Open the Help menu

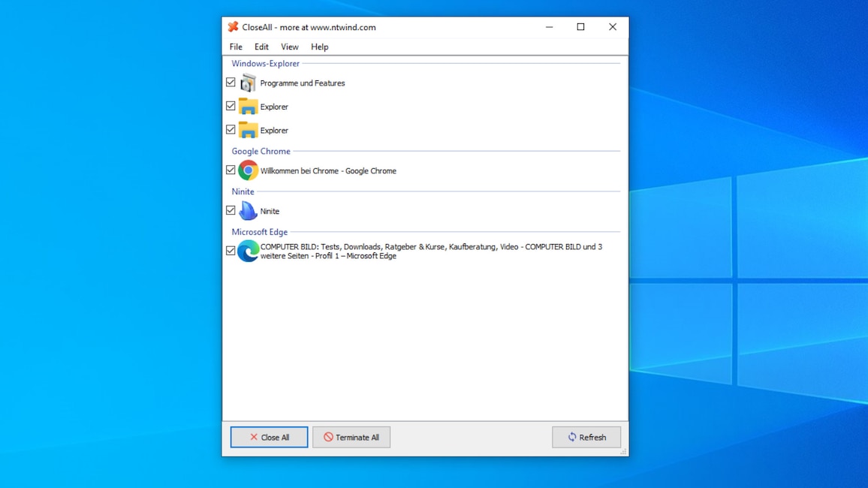point(319,47)
